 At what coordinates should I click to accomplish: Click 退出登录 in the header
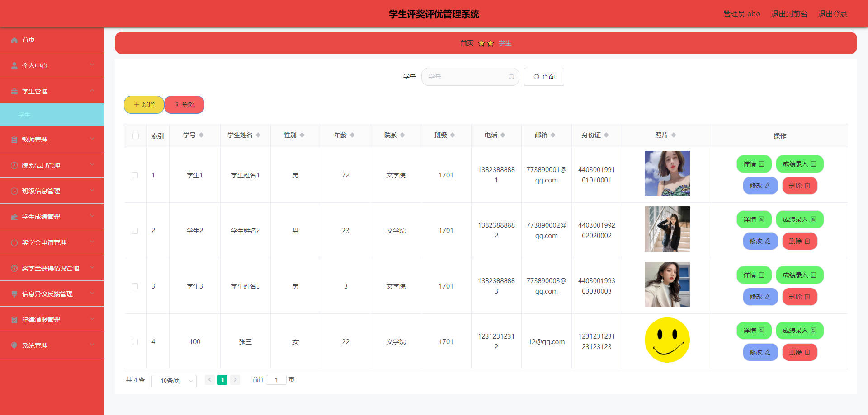click(x=833, y=14)
